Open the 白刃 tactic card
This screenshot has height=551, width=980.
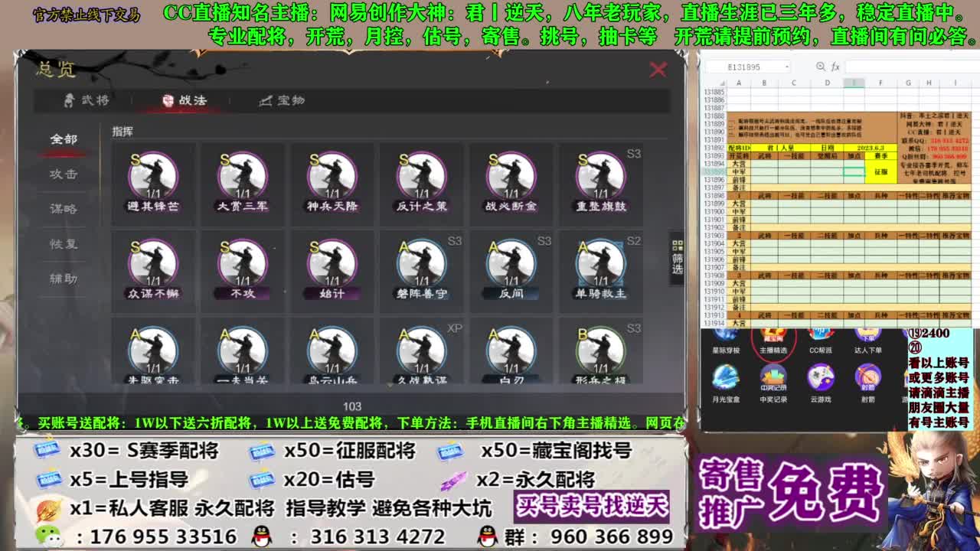511,352
